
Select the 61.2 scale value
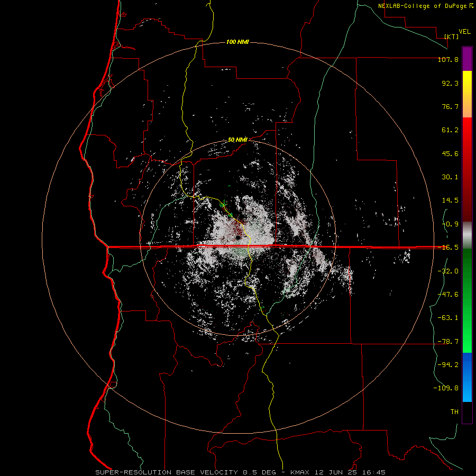[x=450, y=130]
